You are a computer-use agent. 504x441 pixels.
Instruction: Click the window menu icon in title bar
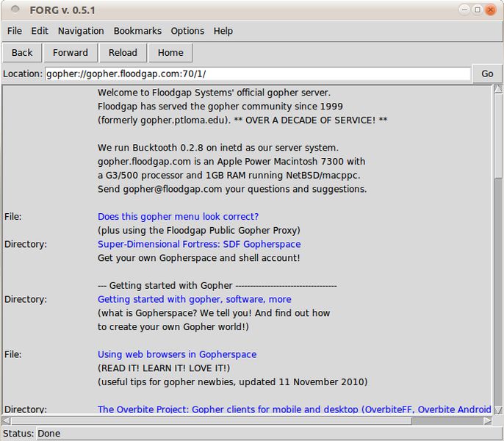coord(15,10)
